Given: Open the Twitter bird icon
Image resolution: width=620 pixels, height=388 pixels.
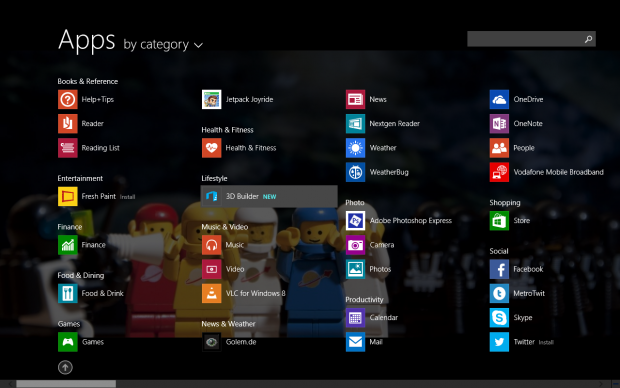Looking at the screenshot, I should pyautogui.click(x=499, y=342).
